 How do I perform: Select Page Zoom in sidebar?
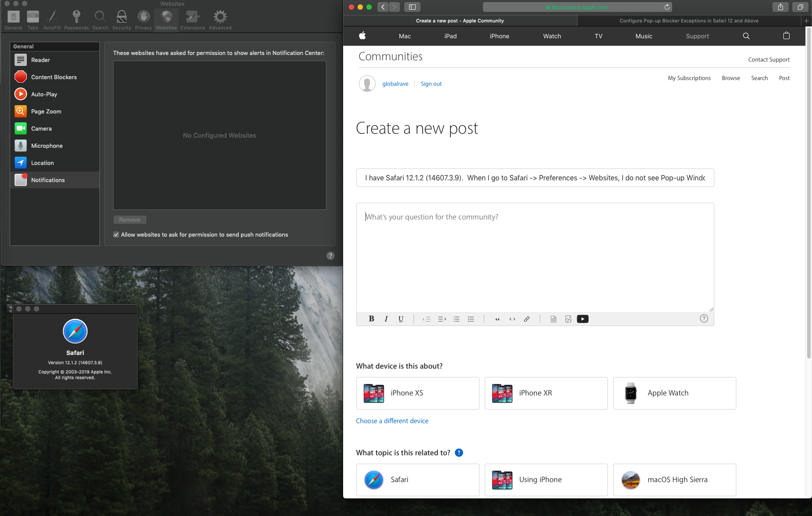point(55,111)
